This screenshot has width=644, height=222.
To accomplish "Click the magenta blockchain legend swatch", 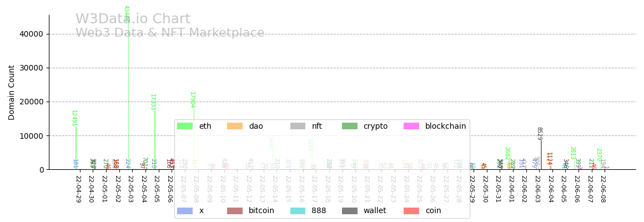I will point(411,127).
